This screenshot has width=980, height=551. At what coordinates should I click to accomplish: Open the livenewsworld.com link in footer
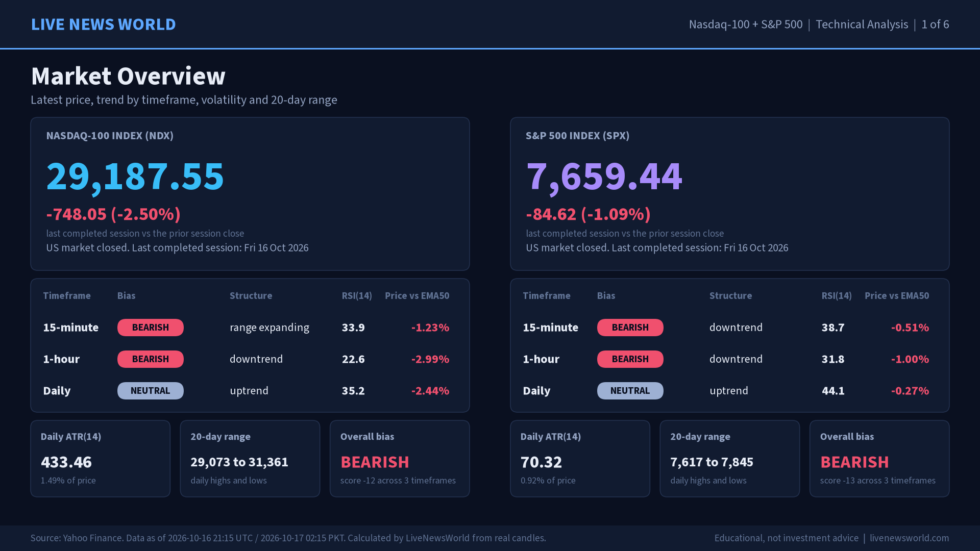click(x=910, y=538)
